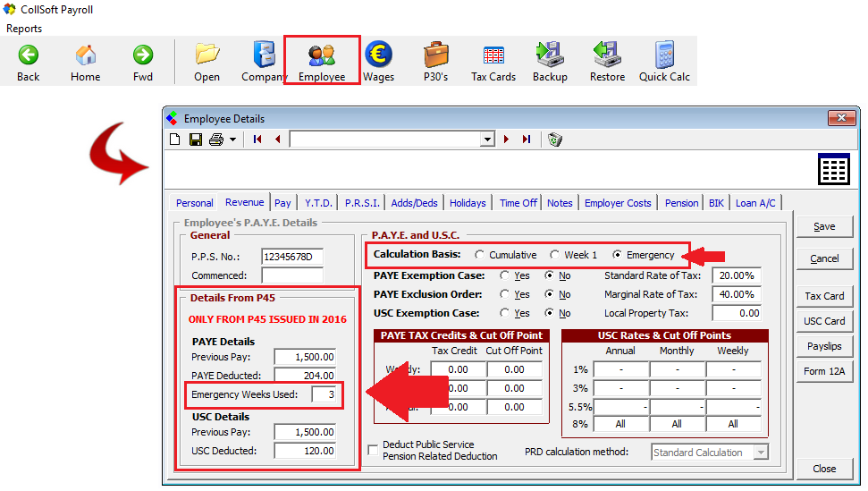Select Week 1 calculation basis
The image size is (868, 491).
555,255
